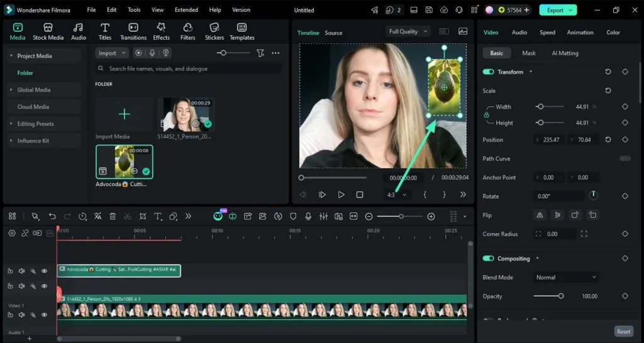Switch the preview to Source
The width and height of the screenshot is (644, 343).
click(x=333, y=33)
